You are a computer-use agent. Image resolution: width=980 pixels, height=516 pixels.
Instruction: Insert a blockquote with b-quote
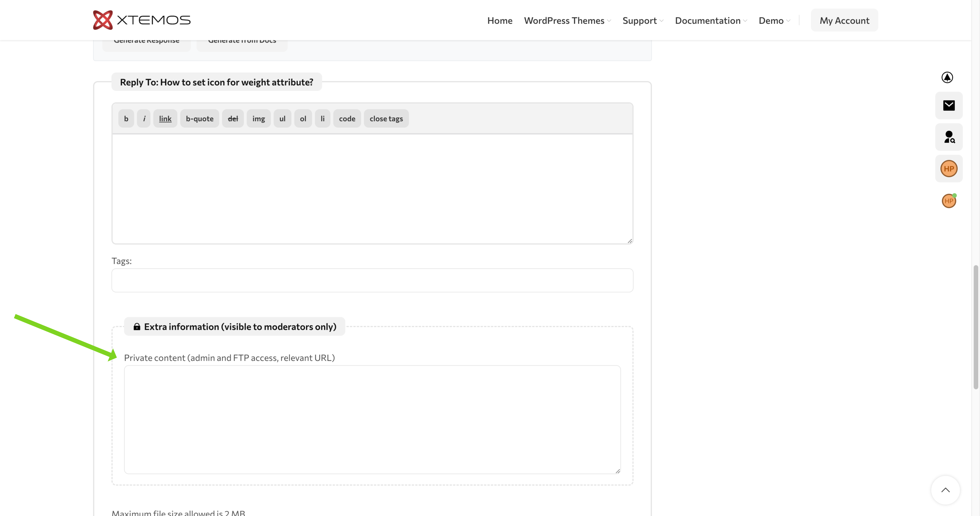click(200, 118)
